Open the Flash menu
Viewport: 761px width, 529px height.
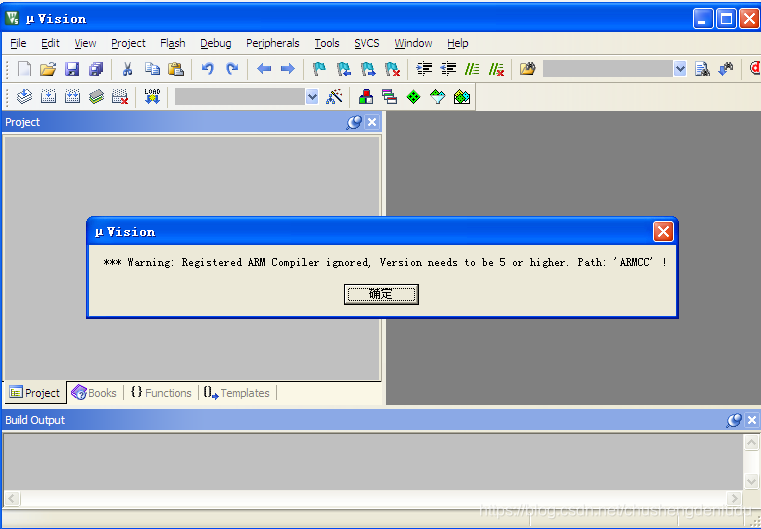coord(173,43)
